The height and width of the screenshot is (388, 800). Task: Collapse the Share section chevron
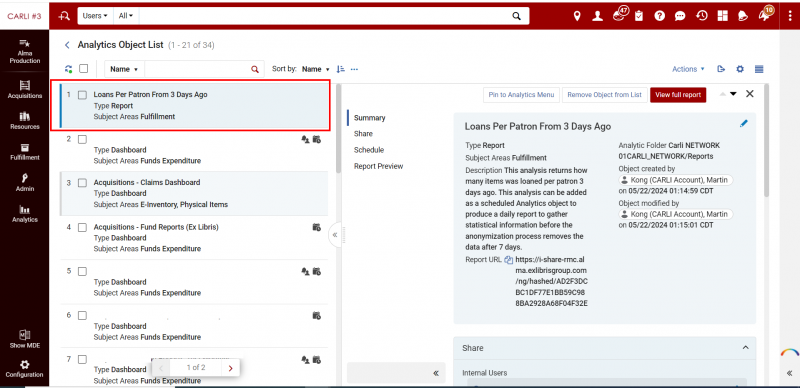pos(745,348)
